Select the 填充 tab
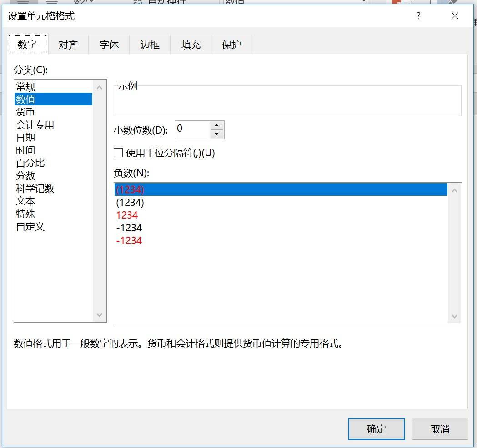 [191, 45]
